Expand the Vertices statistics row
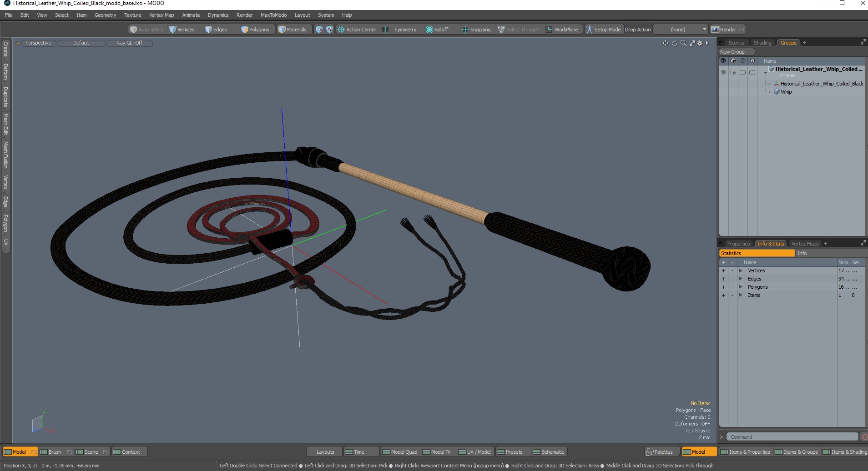 click(x=741, y=271)
